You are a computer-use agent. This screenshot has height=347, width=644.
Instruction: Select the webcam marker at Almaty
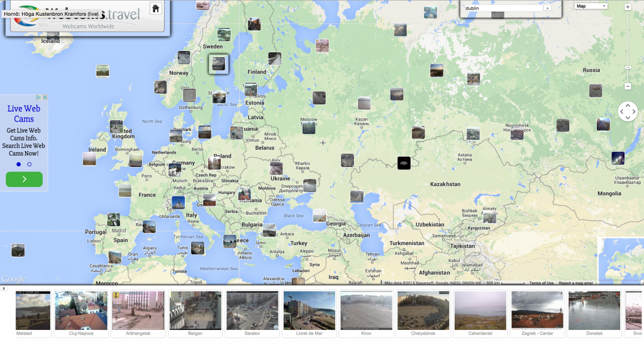489,217
